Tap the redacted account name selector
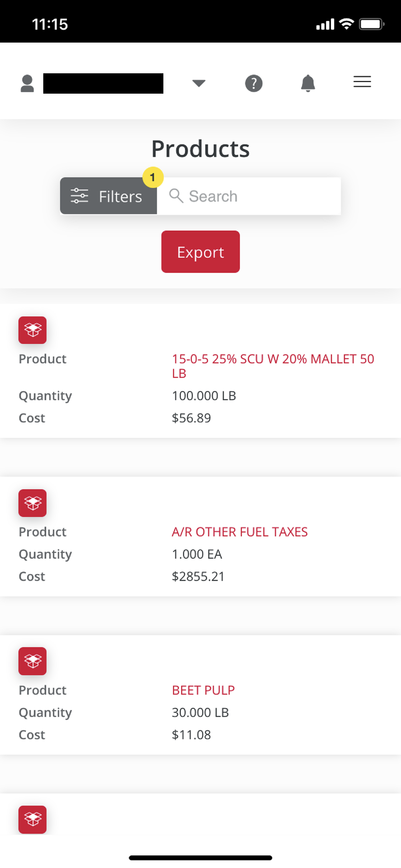 pos(103,83)
